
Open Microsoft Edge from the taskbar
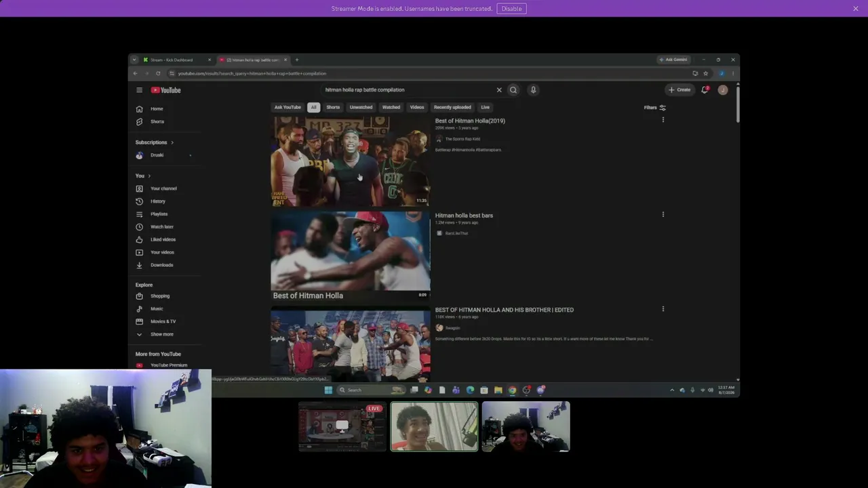(470, 390)
